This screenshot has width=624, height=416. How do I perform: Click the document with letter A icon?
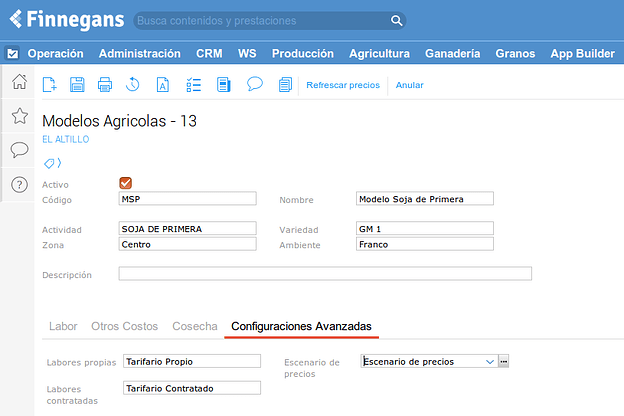click(x=163, y=84)
